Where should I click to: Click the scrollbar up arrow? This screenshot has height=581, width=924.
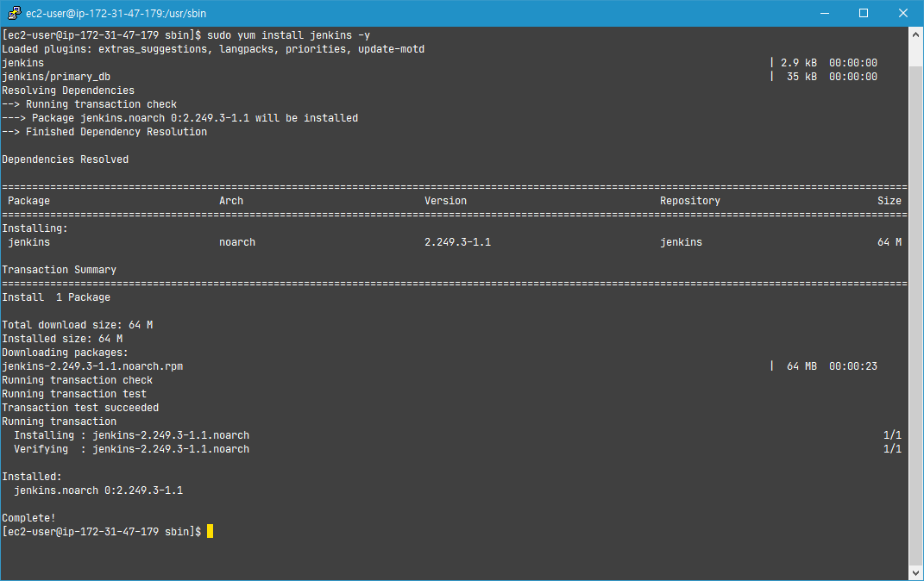(915, 34)
